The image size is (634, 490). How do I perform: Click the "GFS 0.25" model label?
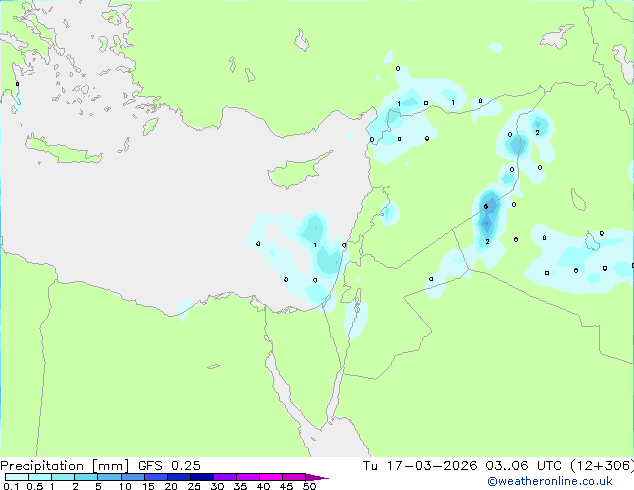[x=169, y=466]
